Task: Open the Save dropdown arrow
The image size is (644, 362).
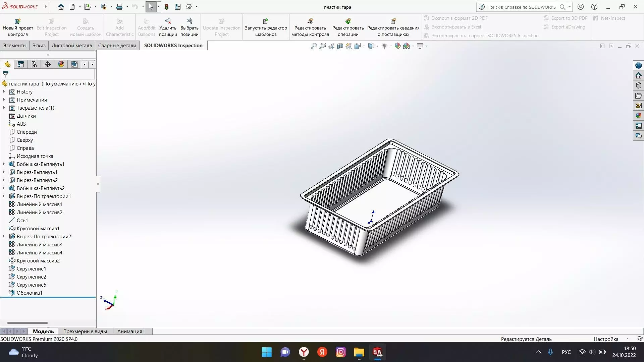Action: (x=111, y=7)
